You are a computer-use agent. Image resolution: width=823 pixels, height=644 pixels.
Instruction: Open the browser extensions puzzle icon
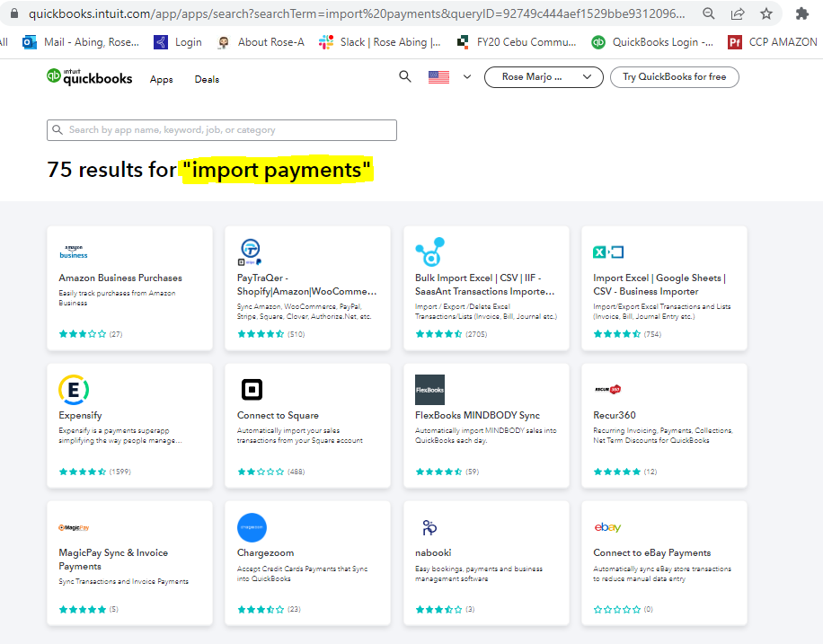click(802, 14)
